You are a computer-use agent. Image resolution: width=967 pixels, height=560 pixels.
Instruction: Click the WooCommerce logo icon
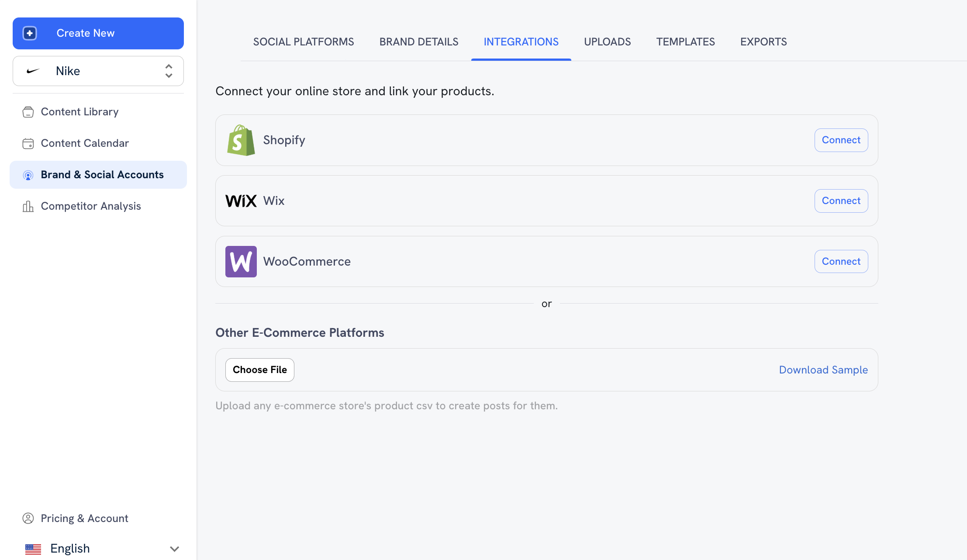pyautogui.click(x=241, y=261)
